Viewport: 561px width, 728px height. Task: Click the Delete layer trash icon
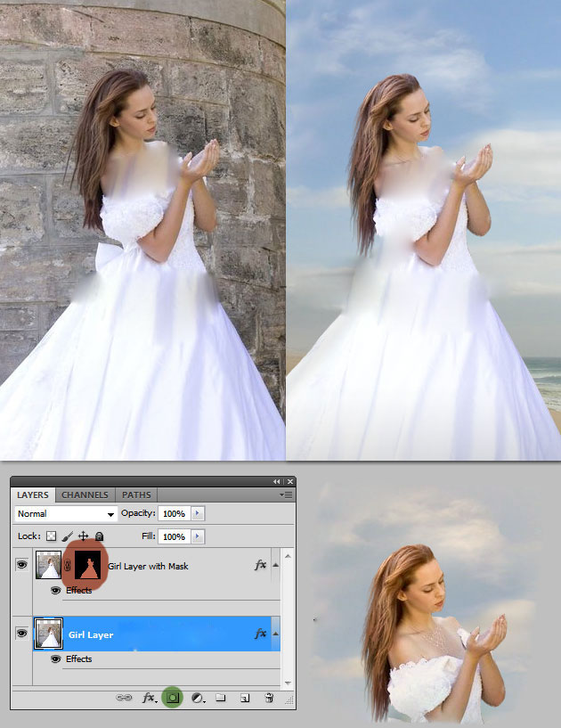point(269,699)
